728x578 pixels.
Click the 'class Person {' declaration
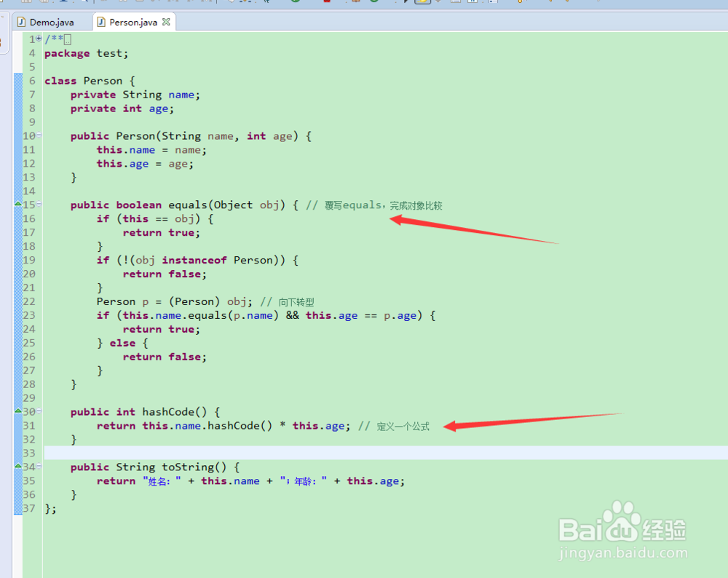90,81
